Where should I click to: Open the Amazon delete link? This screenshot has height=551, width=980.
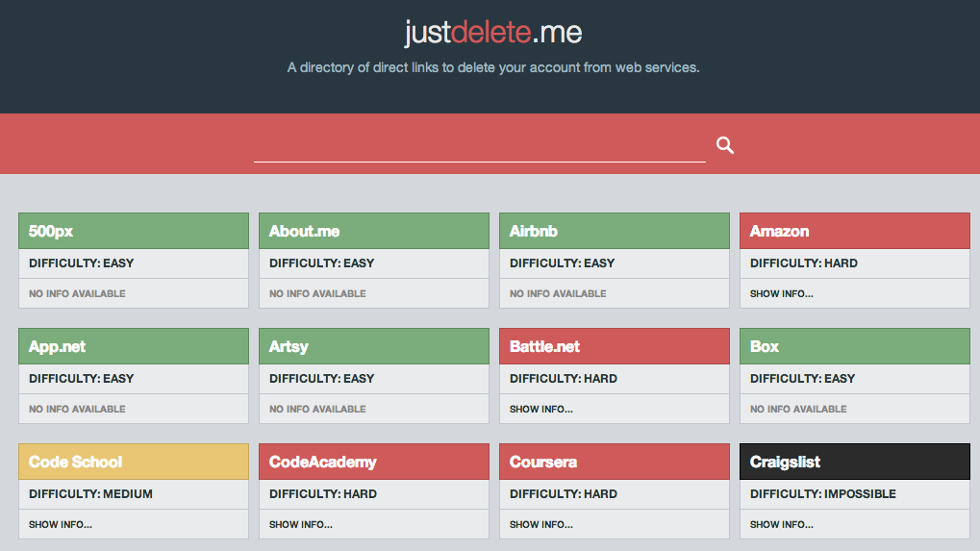[779, 231]
